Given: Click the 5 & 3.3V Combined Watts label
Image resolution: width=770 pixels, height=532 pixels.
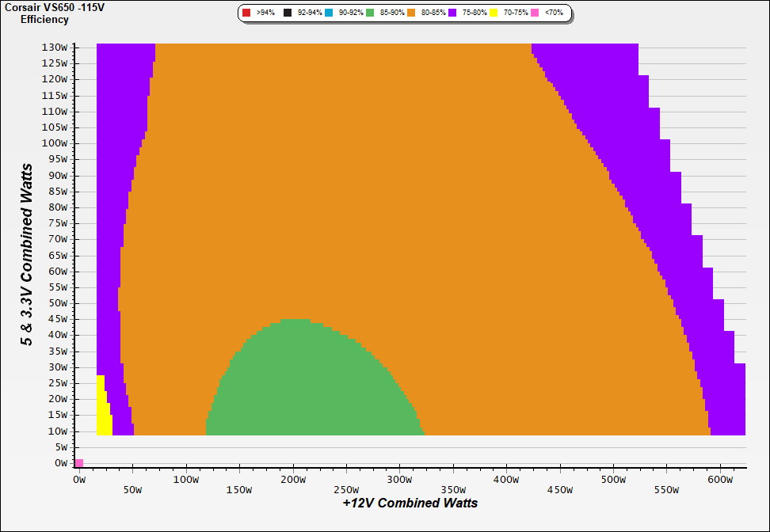Looking at the screenshot, I should tap(27, 255).
